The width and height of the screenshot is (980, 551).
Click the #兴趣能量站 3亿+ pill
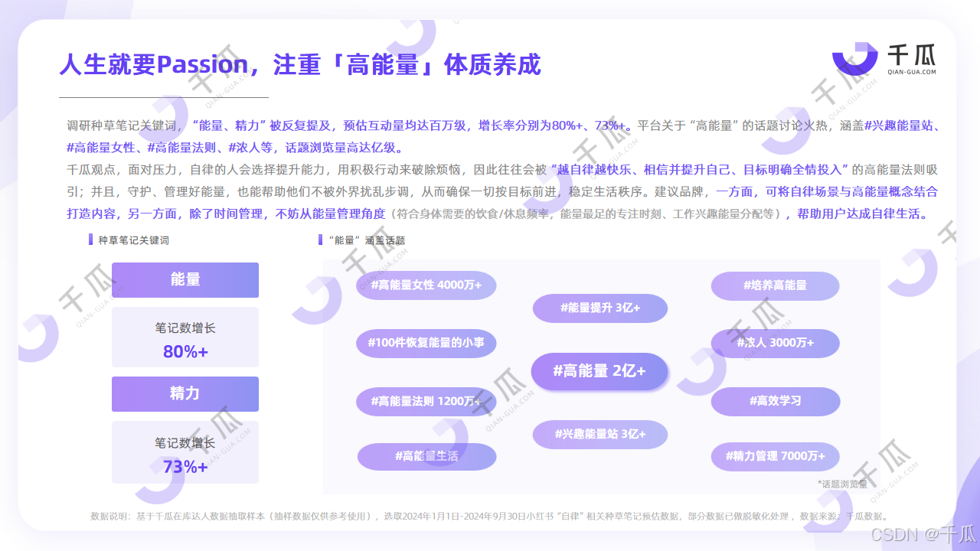(x=600, y=434)
